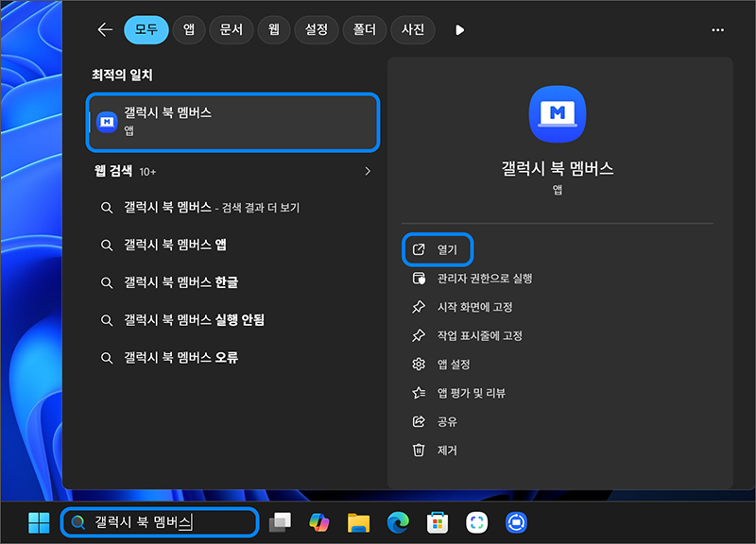This screenshot has height=544, width=756.
Task: Click the pin icon next to 시작 화면에 고정
Action: [x=419, y=307]
